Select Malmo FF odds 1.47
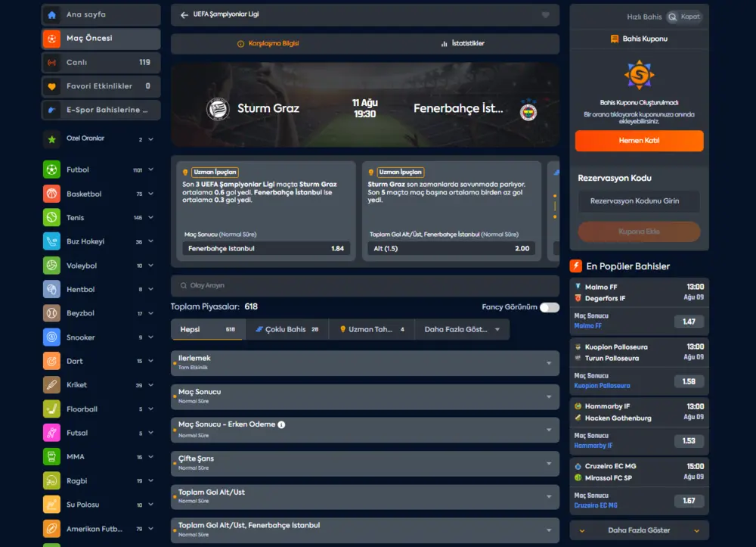 click(689, 322)
